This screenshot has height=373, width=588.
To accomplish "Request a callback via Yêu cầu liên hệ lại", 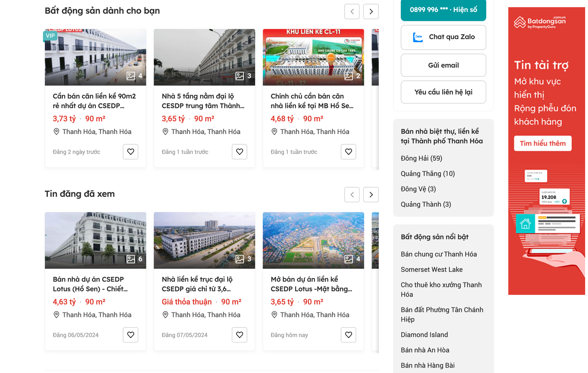I will point(443,92).
